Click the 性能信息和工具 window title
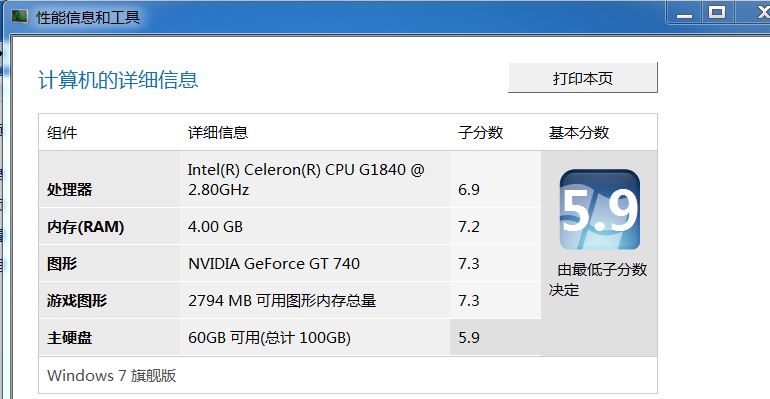Screen dimensions: 770x399 (88, 18)
